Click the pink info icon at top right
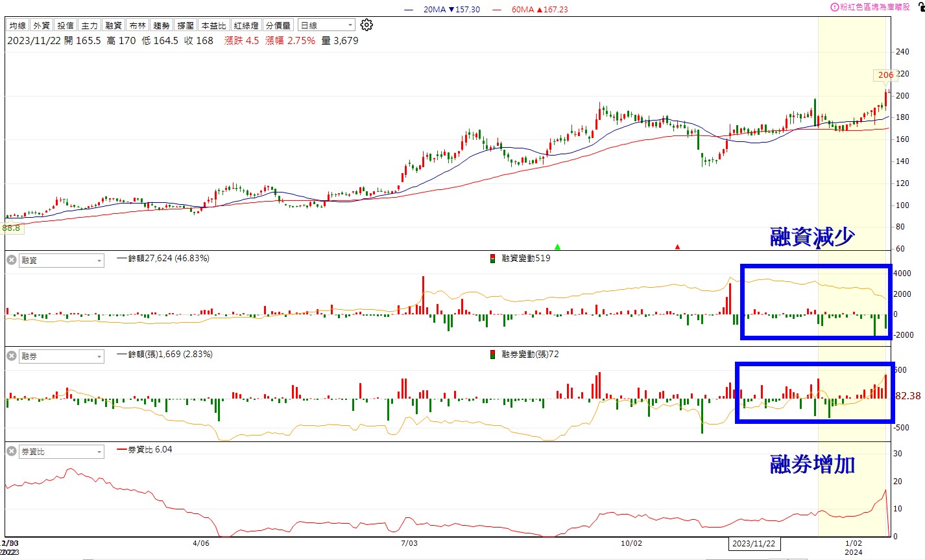This screenshot has width=925, height=560. [x=834, y=6]
